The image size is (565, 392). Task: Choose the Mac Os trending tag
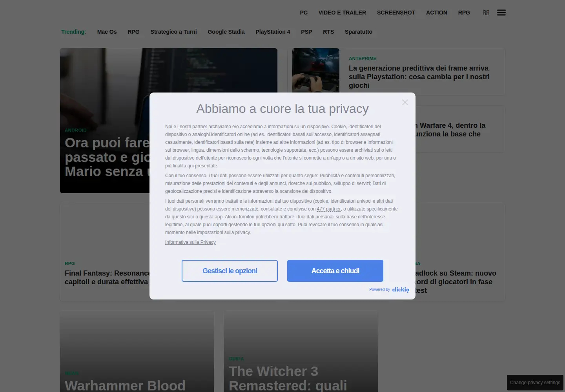(x=107, y=32)
